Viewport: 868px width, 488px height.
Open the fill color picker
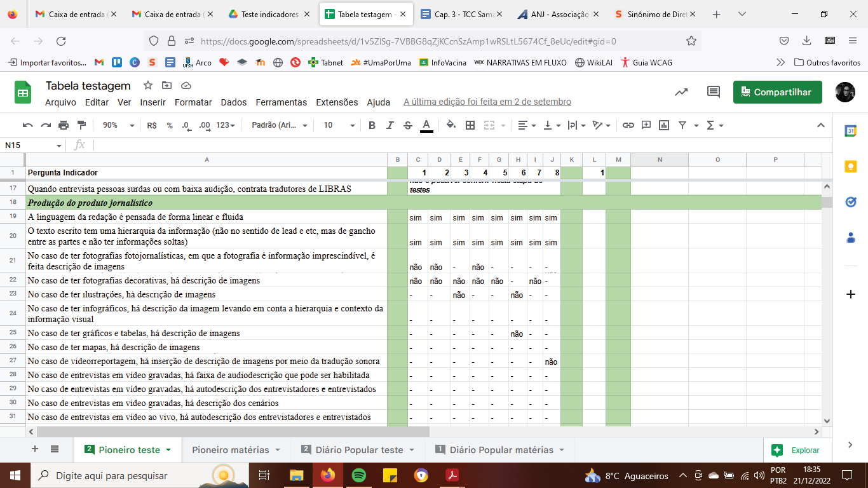coord(451,125)
